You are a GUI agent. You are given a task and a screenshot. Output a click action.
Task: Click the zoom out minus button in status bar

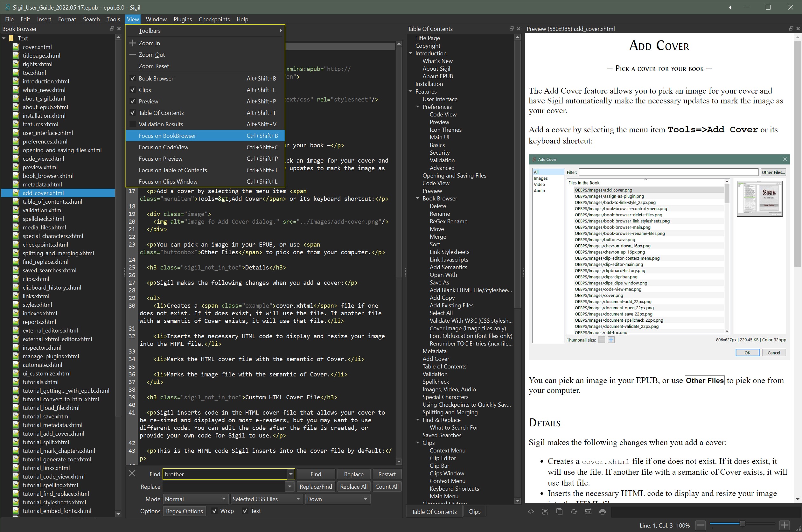point(701,525)
